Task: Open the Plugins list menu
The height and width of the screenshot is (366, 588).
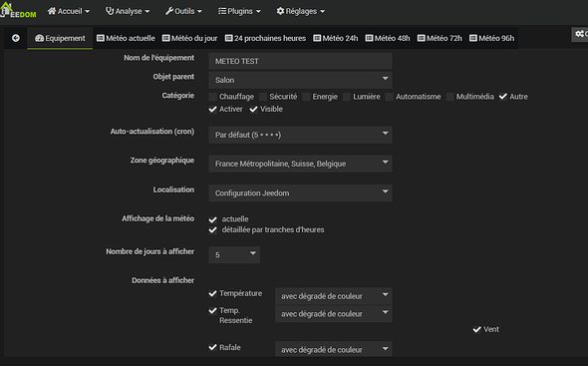Action: coord(239,11)
